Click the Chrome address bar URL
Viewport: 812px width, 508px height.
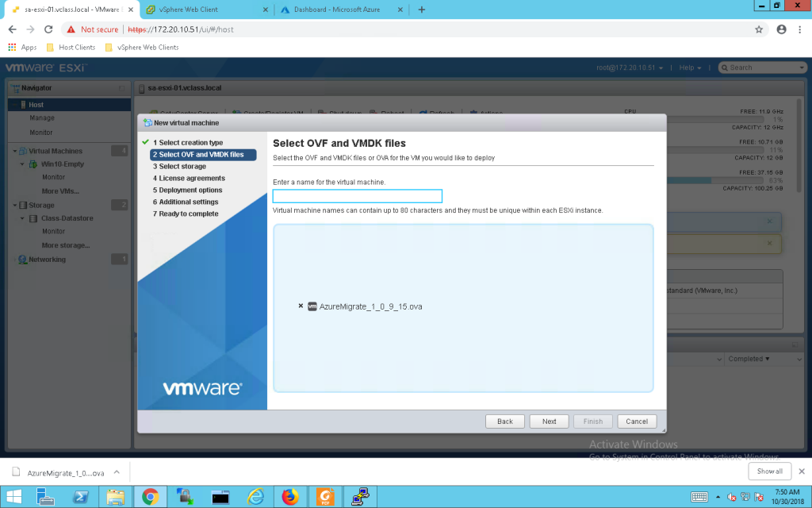[x=181, y=29]
